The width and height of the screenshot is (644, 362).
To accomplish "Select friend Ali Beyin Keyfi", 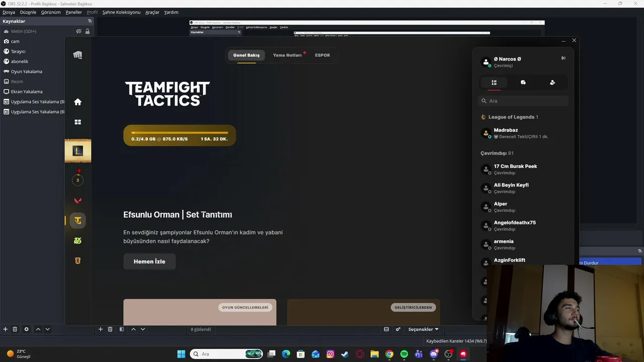I will coord(523,188).
